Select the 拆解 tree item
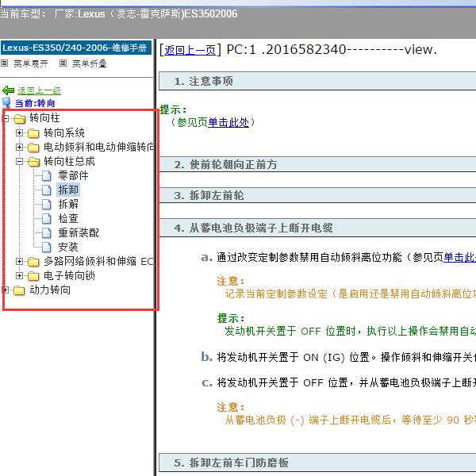 click(x=68, y=204)
